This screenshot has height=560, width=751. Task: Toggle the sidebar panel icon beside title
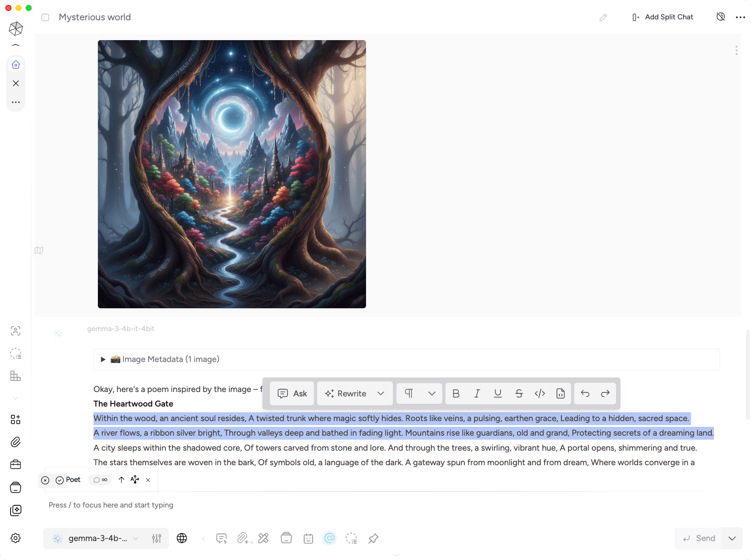tap(45, 17)
